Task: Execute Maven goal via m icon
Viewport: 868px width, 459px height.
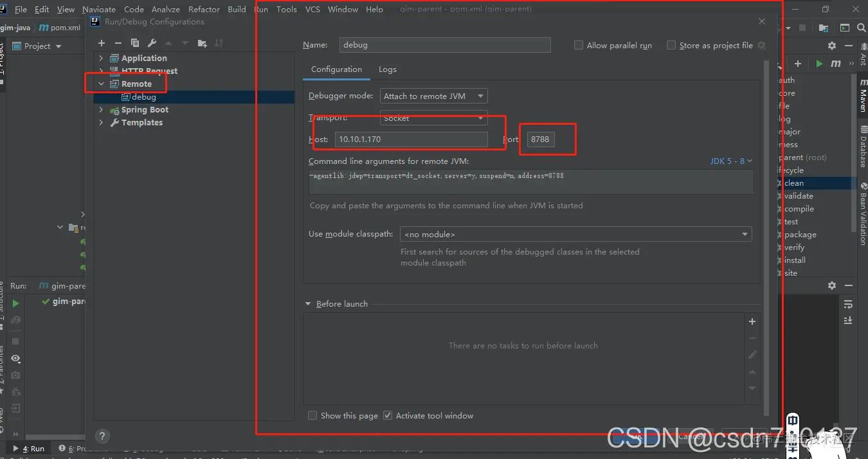Action: [x=836, y=64]
